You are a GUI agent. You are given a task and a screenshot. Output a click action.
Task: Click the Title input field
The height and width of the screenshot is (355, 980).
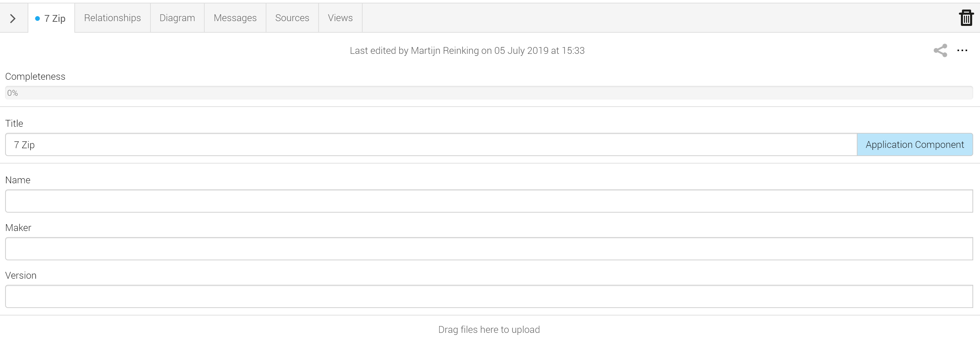coord(431,144)
